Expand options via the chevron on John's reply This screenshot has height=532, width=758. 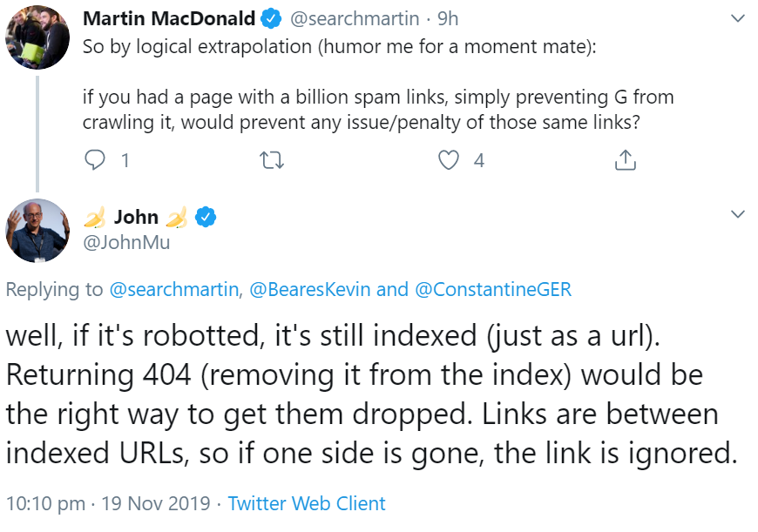coord(739,214)
